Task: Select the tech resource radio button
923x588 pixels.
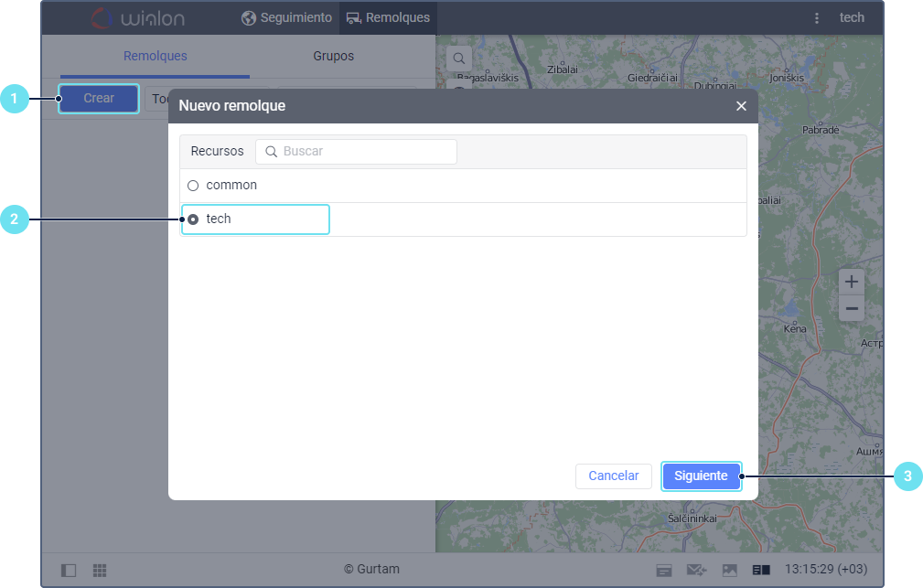Action: click(193, 219)
